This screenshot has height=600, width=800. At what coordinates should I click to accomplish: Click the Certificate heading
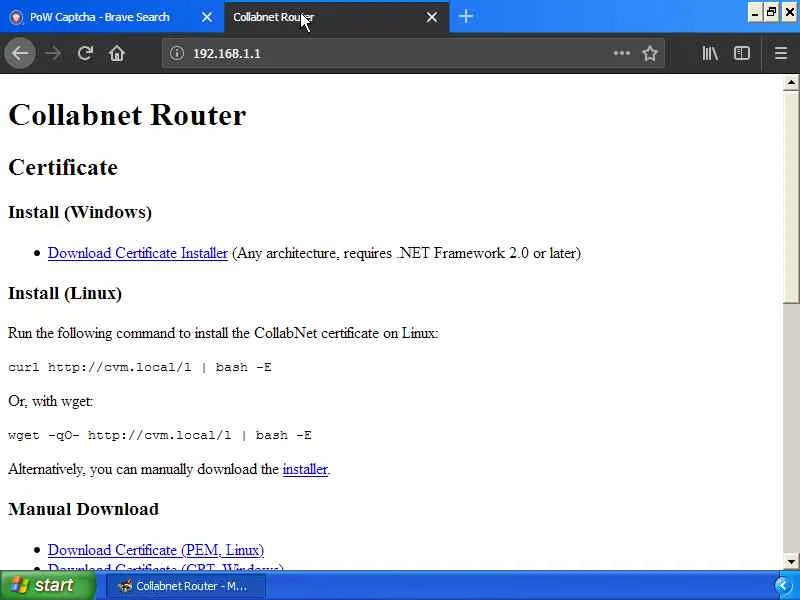click(x=63, y=167)
